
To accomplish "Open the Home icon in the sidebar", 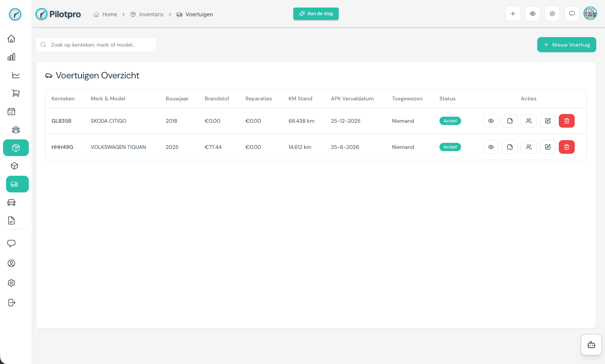I will (11, 39).
